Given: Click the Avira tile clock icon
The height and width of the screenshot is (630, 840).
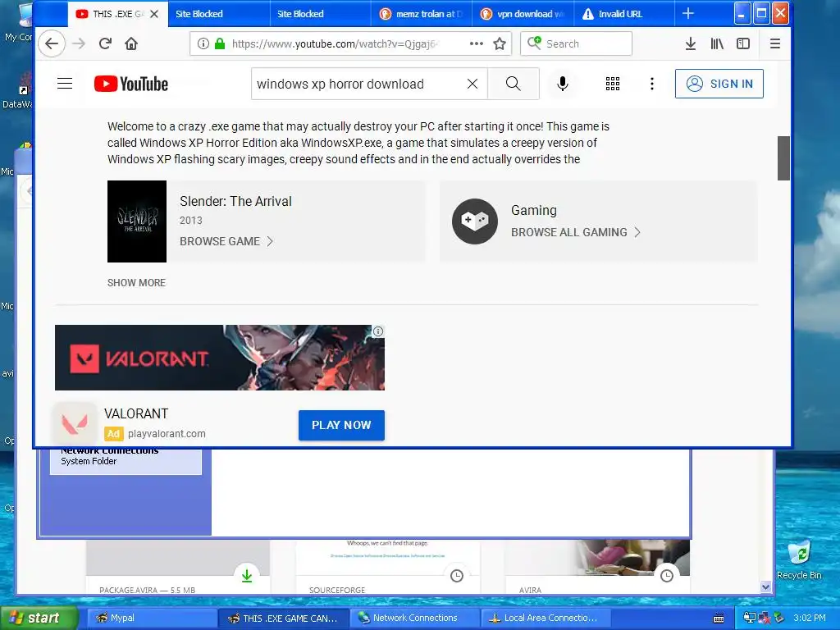Looking at the screenshot, I should [x=666, y=576].
